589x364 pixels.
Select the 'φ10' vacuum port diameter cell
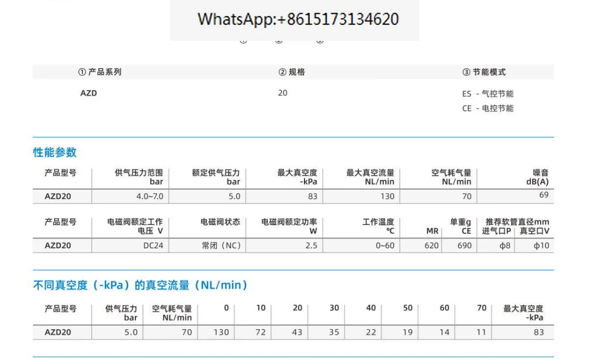(541, 245)
